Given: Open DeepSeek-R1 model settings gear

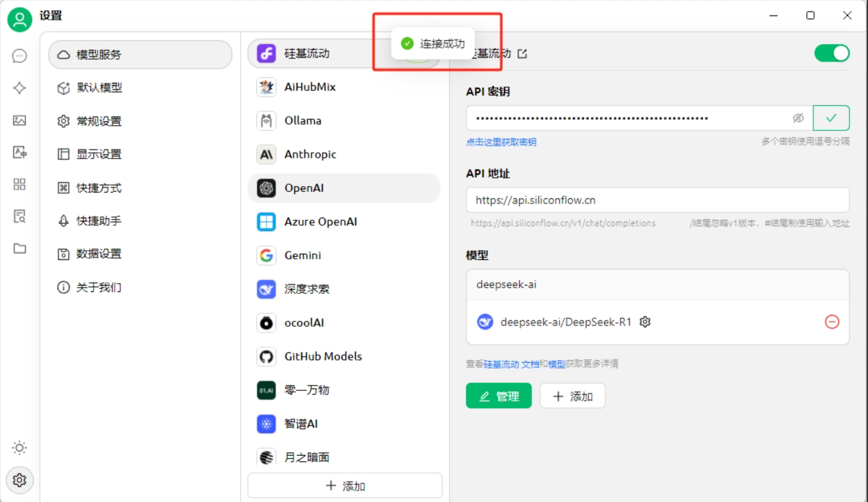Looking at the screenshot, I should pyautogui.click(x=645, y=322).
